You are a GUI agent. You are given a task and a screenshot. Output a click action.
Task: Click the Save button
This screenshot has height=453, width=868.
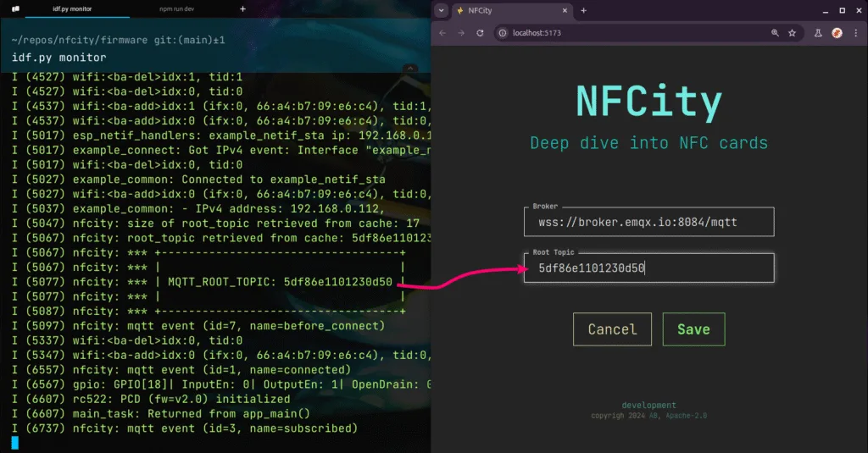click(x=693, y=329)
